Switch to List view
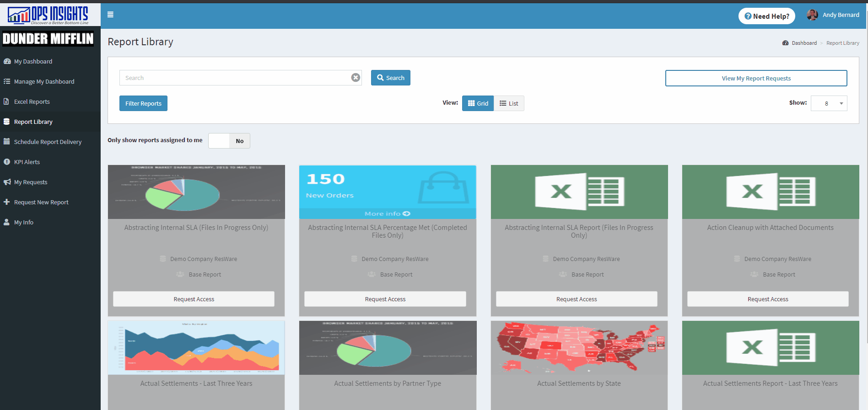Viewport: 868px width, 410px height. pos(509,103)
